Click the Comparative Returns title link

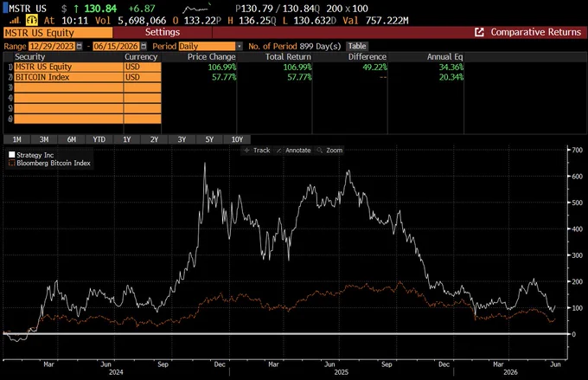click(x=536, y=32)
